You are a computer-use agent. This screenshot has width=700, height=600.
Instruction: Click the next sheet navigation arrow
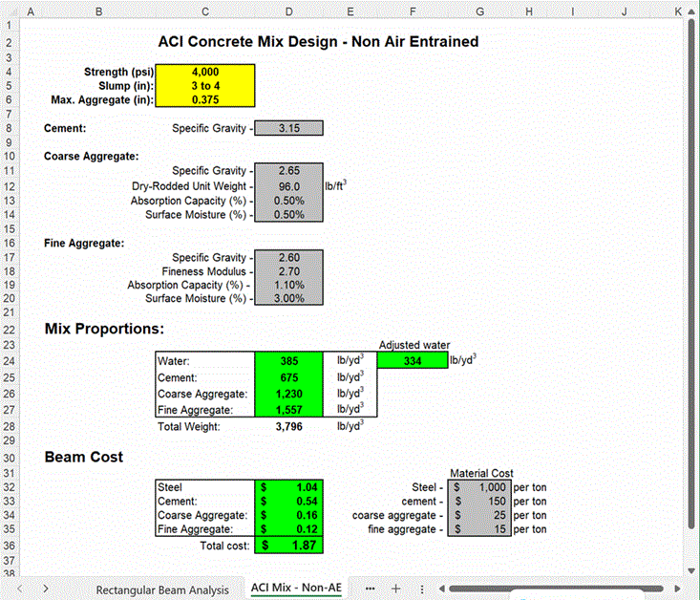[45, 589]
